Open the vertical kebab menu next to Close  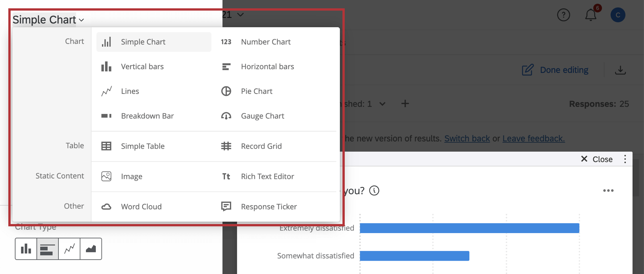tap(625, 159)
